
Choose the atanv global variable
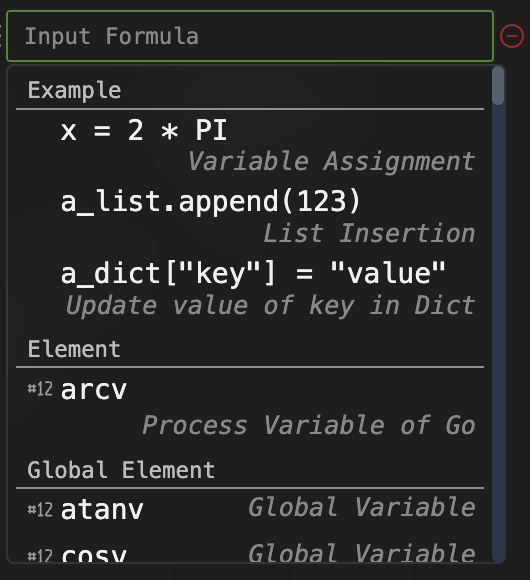click(x=250, y=509)
